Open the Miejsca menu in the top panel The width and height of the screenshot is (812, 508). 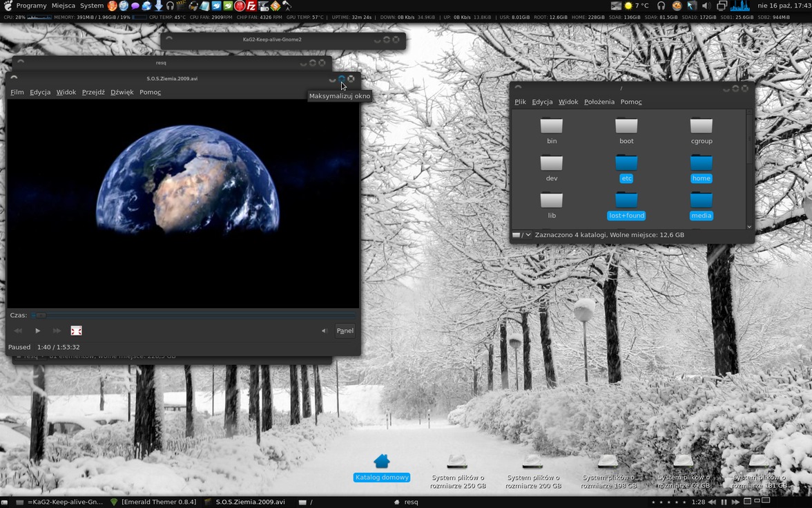tap(64, 6)
